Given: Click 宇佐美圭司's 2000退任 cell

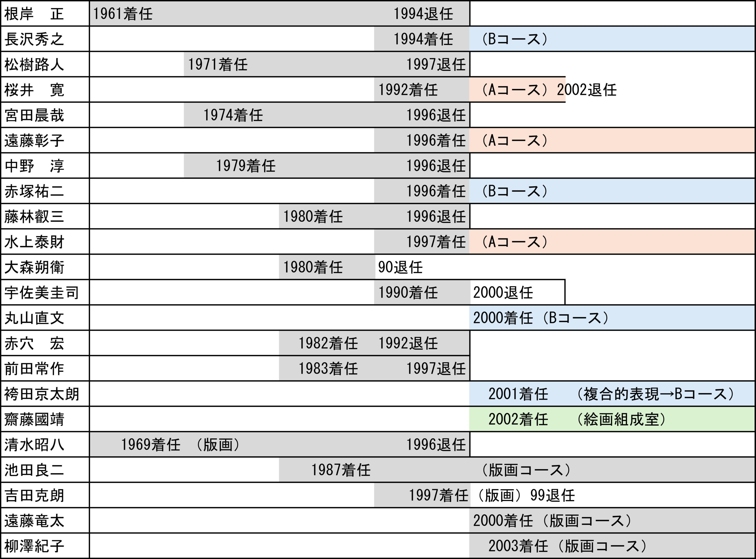Looking at the screenshot, I should [x=503, y=293].
